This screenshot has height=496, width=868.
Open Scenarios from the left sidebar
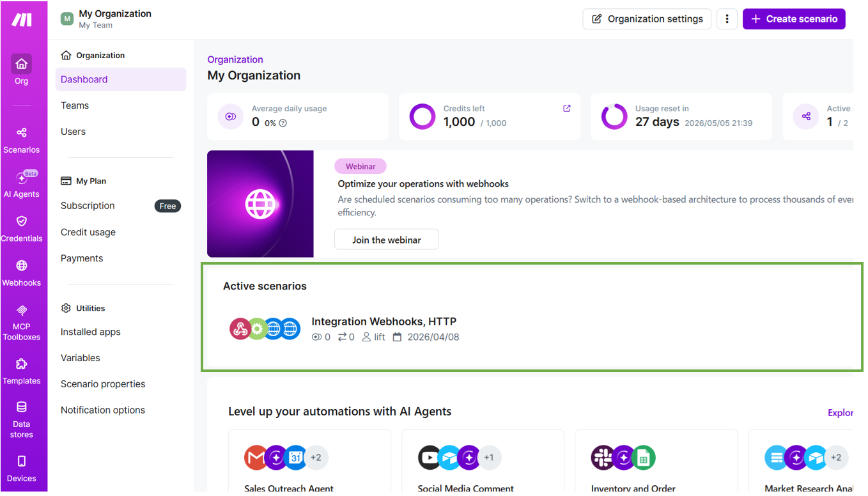22,139
